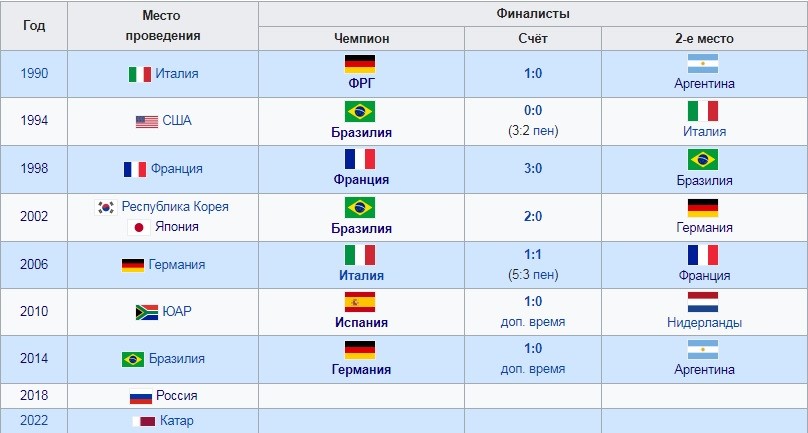This screenshot has width=808, height=433.
Task: Open the 1990 year link
Action: tap(34, 73)
